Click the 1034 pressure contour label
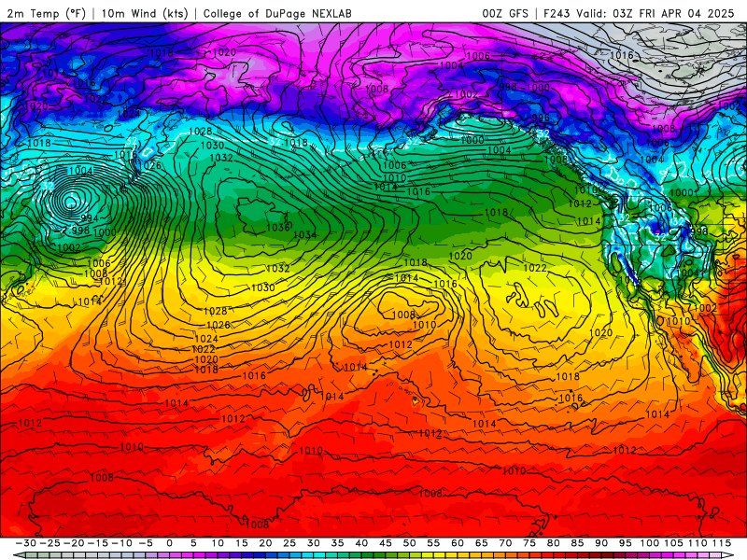The image size is (747, 560). point(305,234)
